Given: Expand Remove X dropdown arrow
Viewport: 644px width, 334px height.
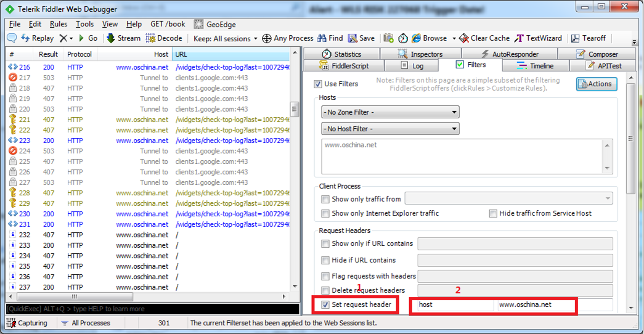Looking at the screenshot, I should 71,39.
